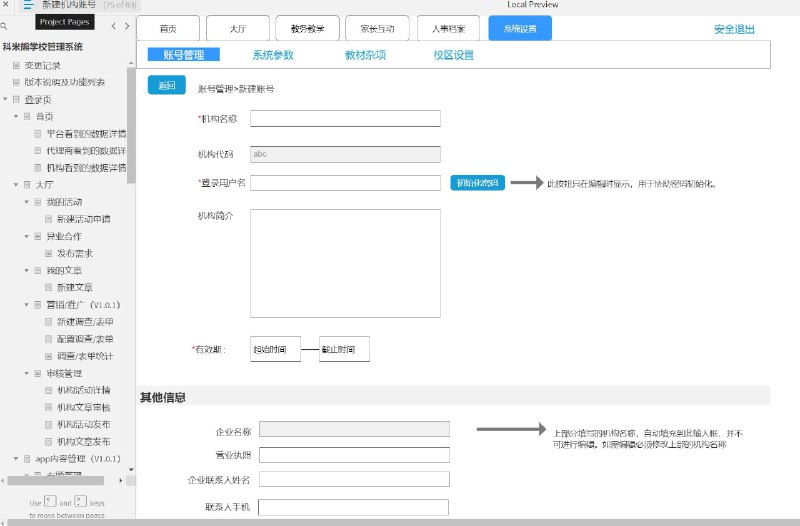This screenshot has width=800, height=526.
Task: Open 调查/表单统计 page in tree
Action: coord(85,356)
